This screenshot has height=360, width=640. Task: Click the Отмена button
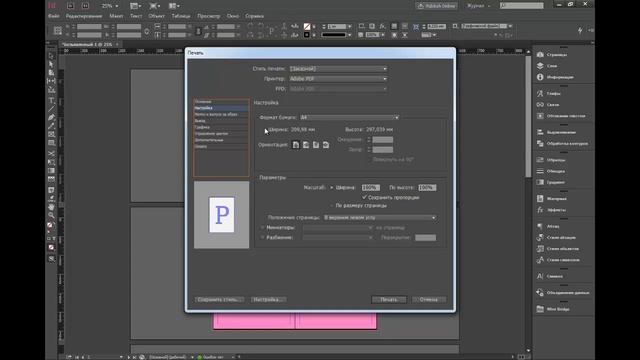pos(429,300)
